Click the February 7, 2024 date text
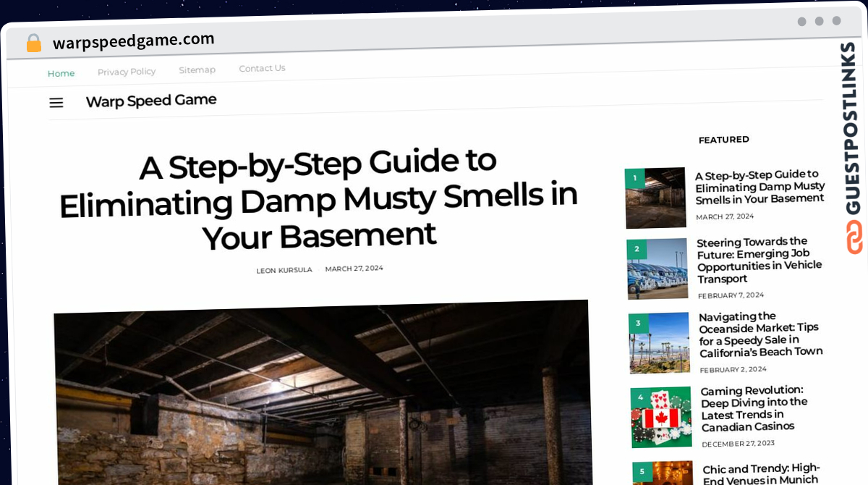Image resolution: width=868 pixels, height=485 pixels. tap(731, 295)
